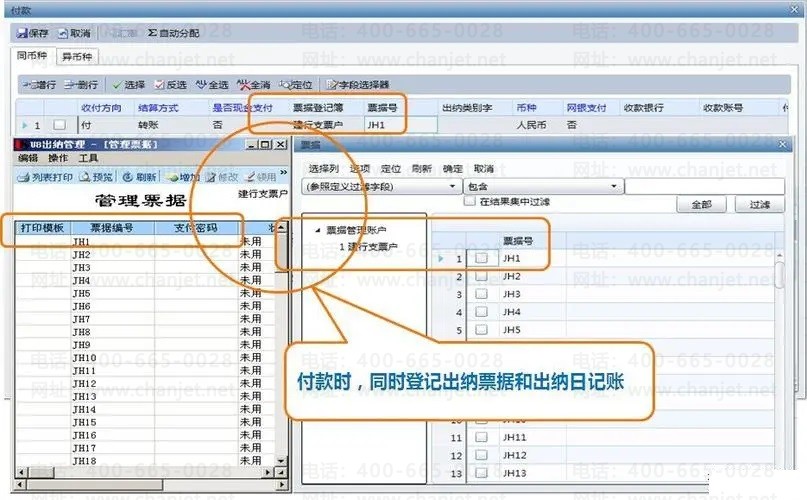Click the 保存 save icon in payment toolbar
This screenshot has height=500, width=807.
coord(22,33)
